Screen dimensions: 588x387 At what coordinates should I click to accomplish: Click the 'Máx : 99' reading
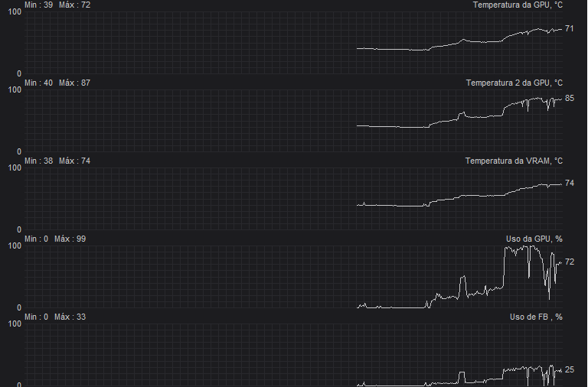pyautogui.click(x=70, y=239)
